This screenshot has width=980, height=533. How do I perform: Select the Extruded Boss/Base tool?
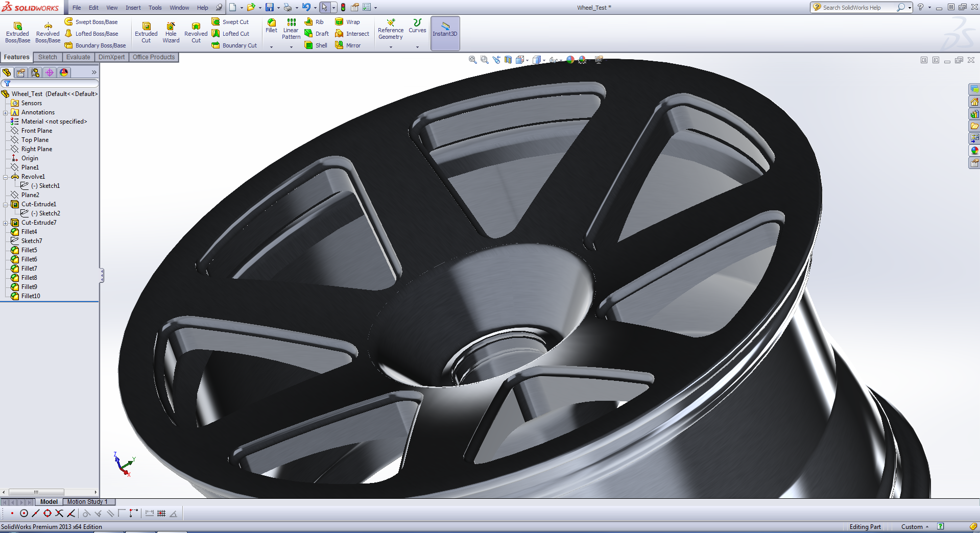17,33
